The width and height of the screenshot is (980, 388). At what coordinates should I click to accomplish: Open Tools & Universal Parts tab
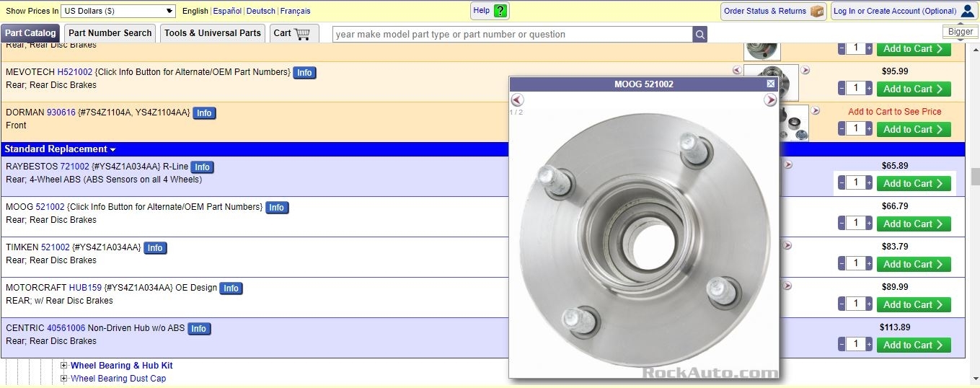point(213,33)
